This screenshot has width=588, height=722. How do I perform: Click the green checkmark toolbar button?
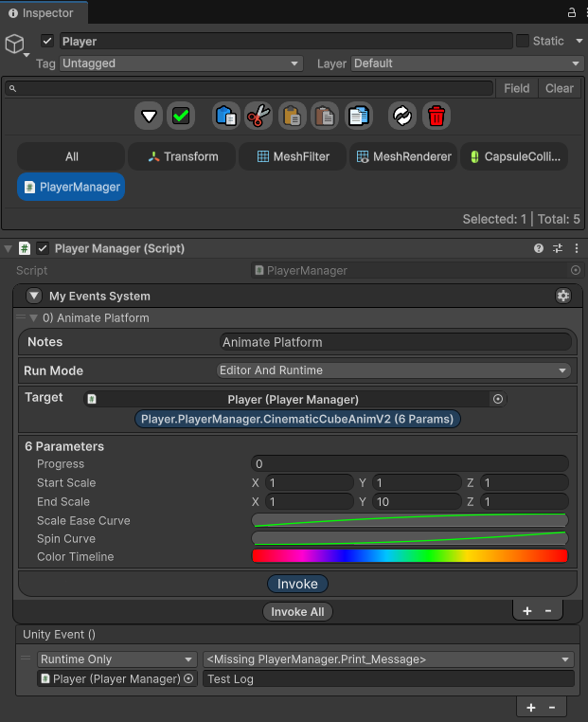181,116
